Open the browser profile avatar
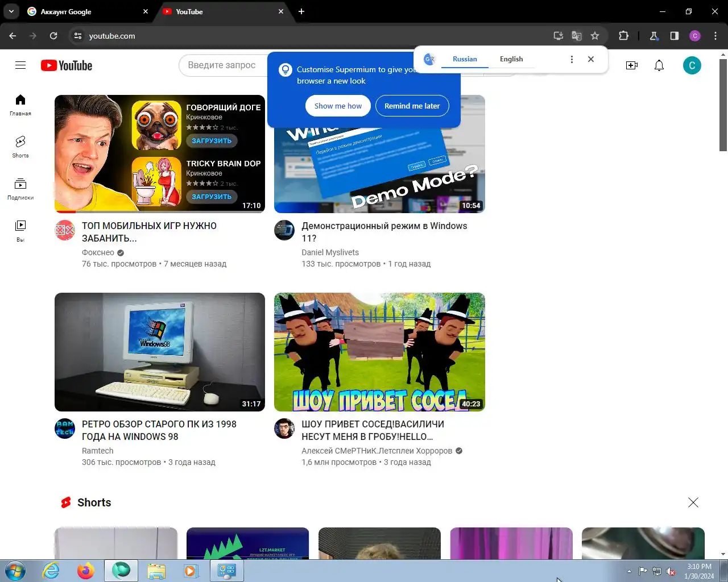The width and height of the screenshot is (728, 582). coord(695,36)
